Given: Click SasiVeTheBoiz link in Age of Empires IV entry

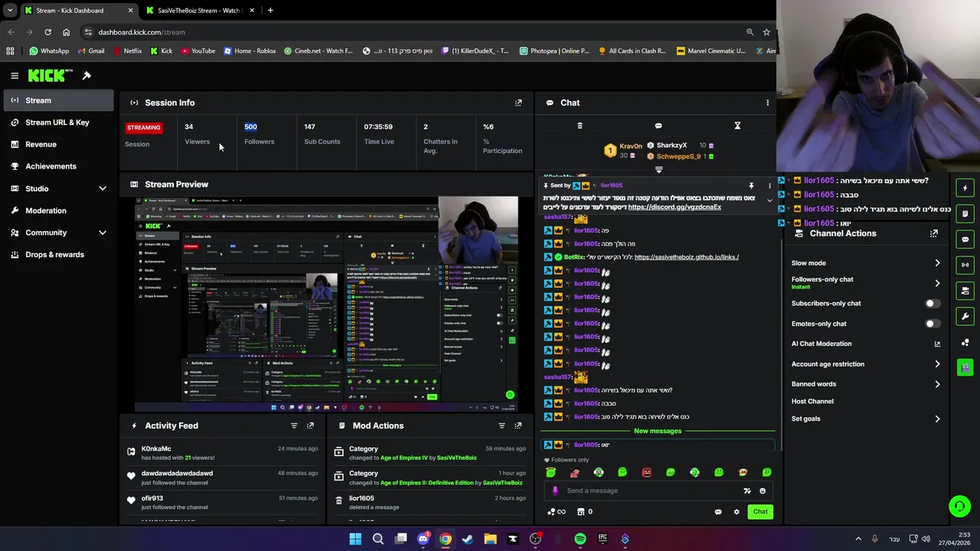Looking at the screenshot, I should 456,458.
